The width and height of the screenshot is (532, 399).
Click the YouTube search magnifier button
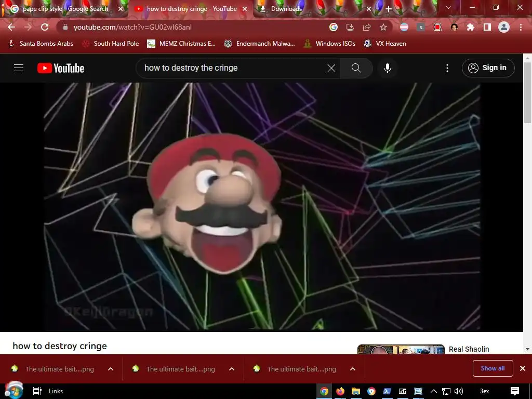click(356, 68)
